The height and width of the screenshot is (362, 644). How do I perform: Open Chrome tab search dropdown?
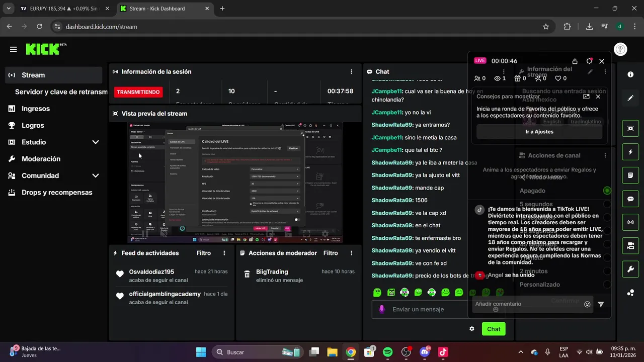8,9
